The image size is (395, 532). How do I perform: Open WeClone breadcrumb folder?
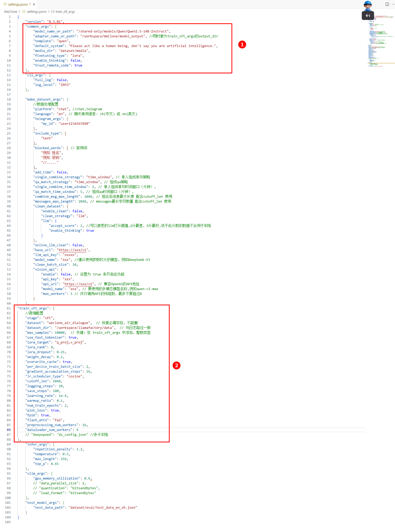coord(10,11)
